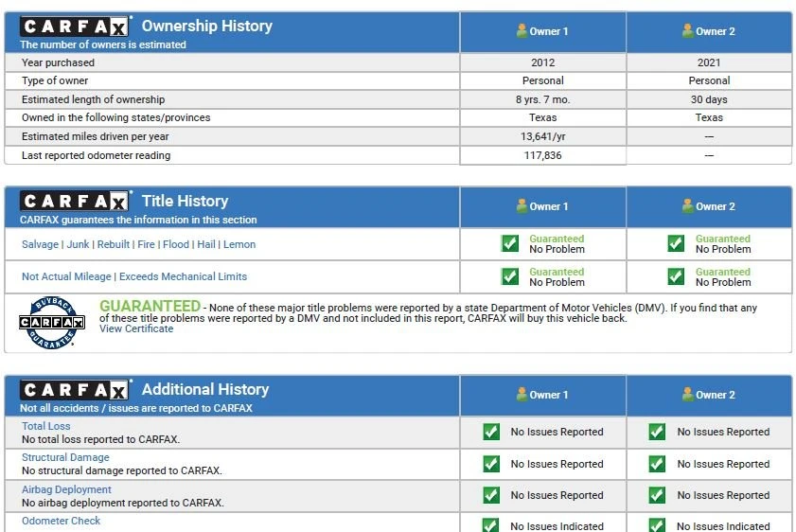796x532 pixels.
Task: Click the 'Type of owner' row label
Action: (x=55, y=80)
